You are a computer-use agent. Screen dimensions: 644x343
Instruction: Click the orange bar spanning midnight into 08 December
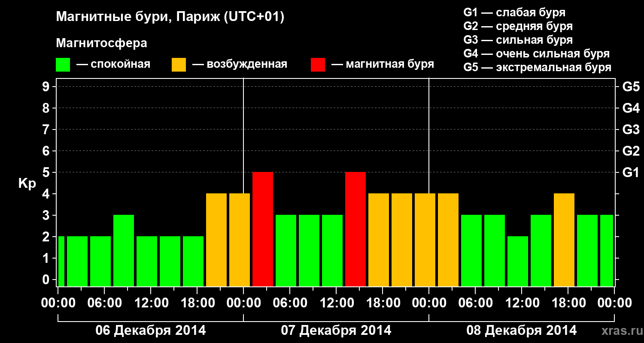pyautogui.click(x=425, y=240)
